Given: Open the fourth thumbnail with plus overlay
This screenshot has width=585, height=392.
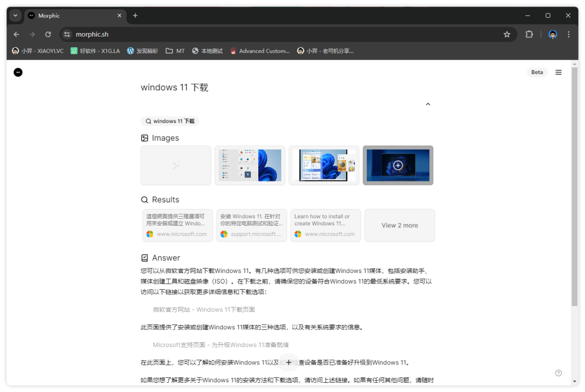Looking at the screenshot, I should pos(398,165).
